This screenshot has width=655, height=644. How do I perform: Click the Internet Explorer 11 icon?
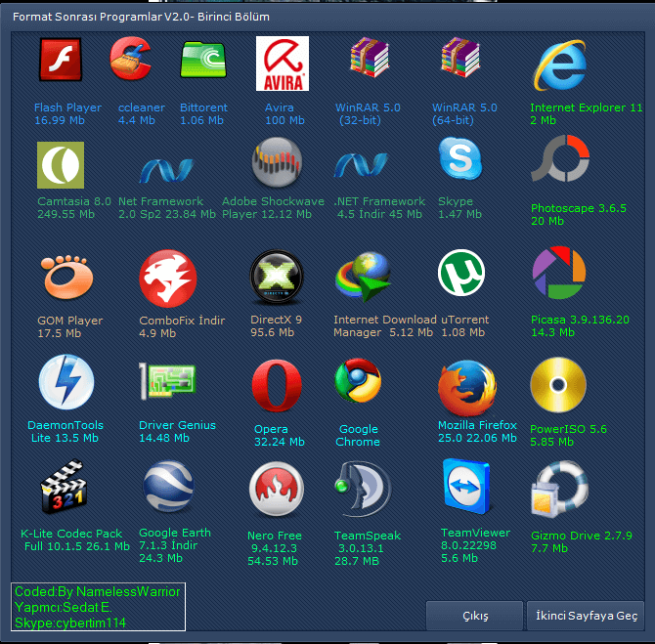click(559, 66)
